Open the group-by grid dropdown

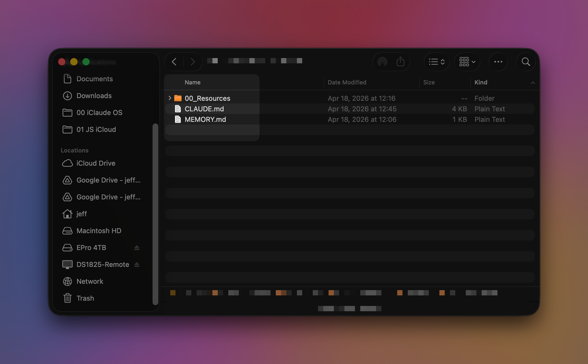pyautogui.click(x=467, y=62)
